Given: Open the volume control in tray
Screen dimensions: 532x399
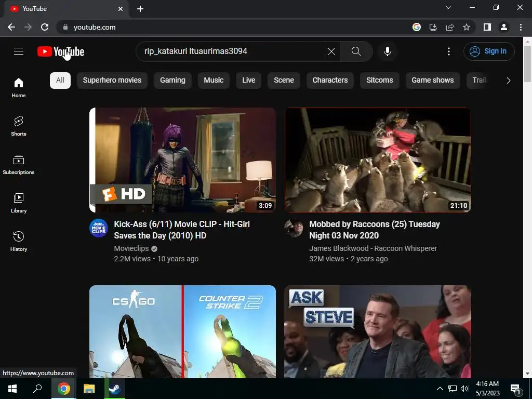Looking at the screenshot, I should point(464,389).
